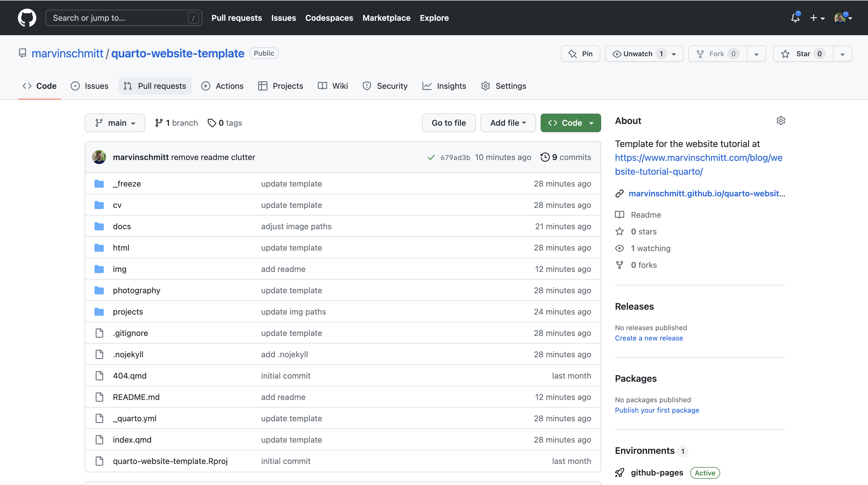Open the notifications bell
This screenshot has height=485, width=868.
click(x=795, y=18)
